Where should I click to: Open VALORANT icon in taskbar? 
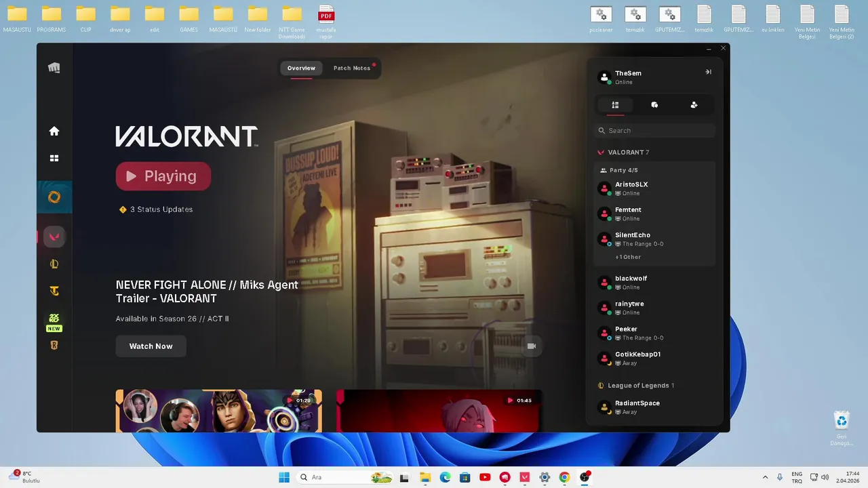(524, 477)
